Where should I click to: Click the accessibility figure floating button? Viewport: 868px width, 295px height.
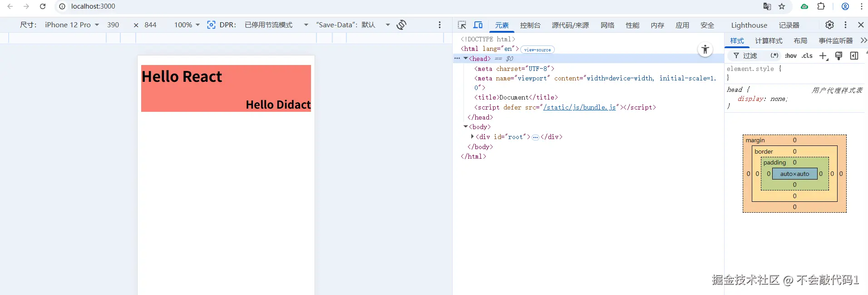pyautogui.click(x=705, y=49)
